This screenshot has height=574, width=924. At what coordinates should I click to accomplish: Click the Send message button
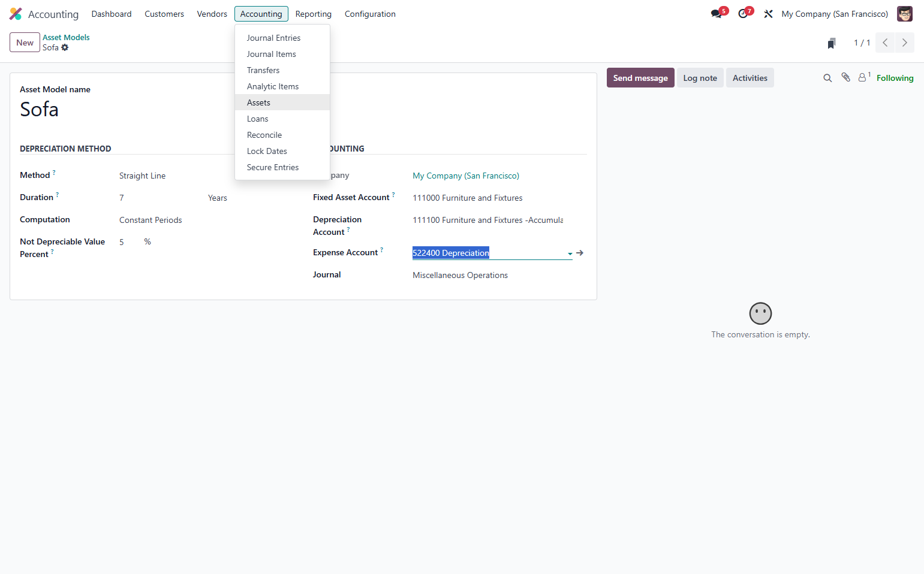pos(640,78)
